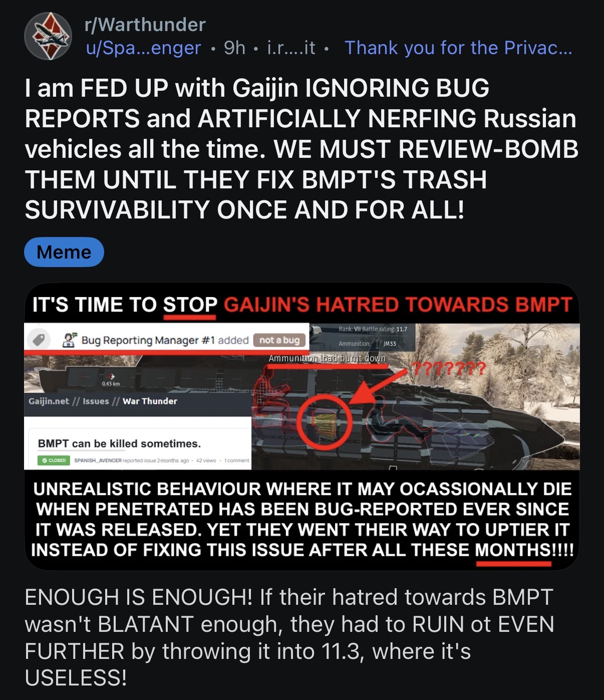
Task: Open 'BMPT can be killed sometimes.' issue title
Action: coord(119,443)
